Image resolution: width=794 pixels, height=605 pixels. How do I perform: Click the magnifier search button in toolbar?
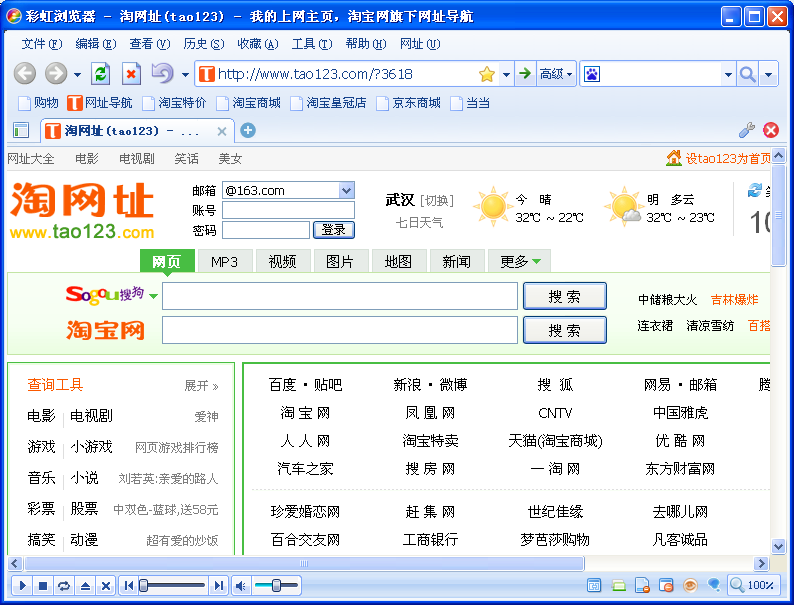click(x=747, y=74)
